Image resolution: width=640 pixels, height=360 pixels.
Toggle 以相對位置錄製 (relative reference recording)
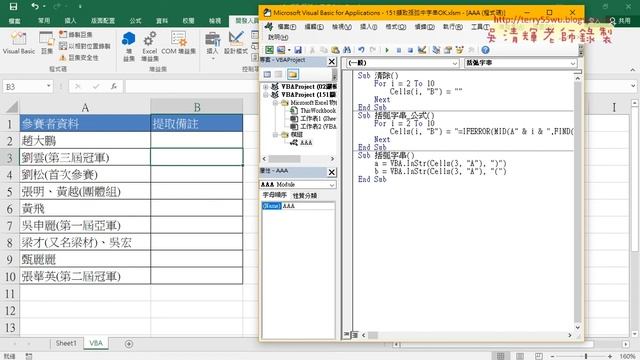coord(85,46)
